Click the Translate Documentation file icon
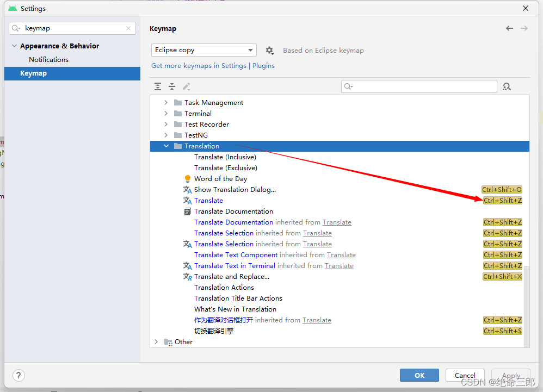Image resolution: width=543 pixels, height=392 pixels. pyautogui.click(x=187, y=211)
